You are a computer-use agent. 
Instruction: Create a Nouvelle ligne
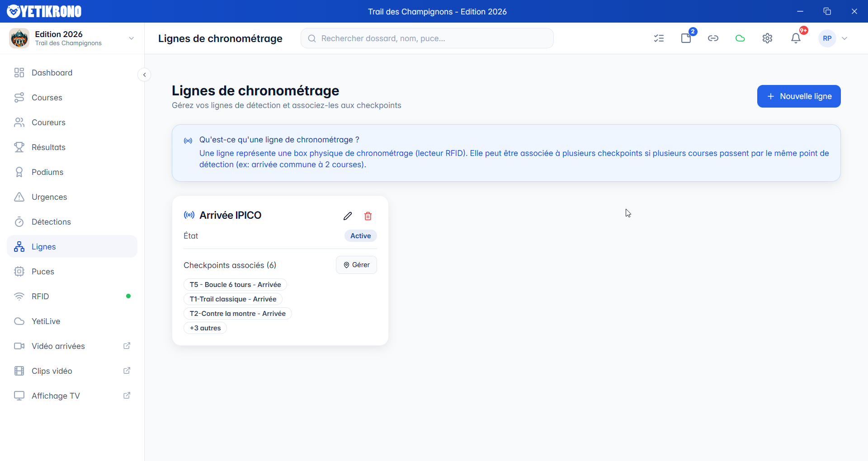coord(798,96)
